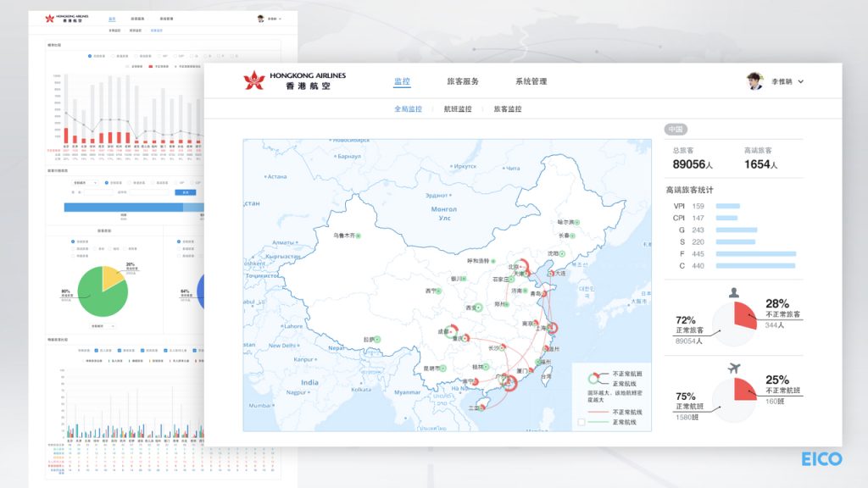
Task: Toggle the 中国 region filter chip
Action: click(x=676, y=129)
